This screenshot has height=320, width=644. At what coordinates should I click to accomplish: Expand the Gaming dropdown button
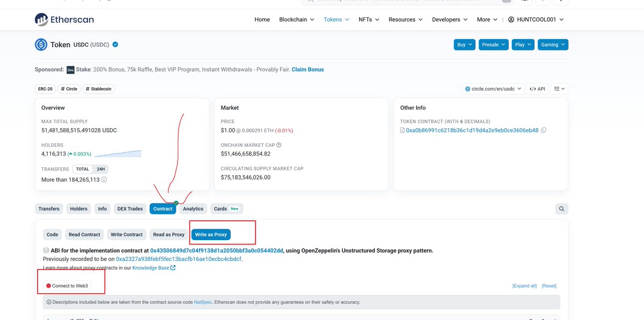click(553, 44)
